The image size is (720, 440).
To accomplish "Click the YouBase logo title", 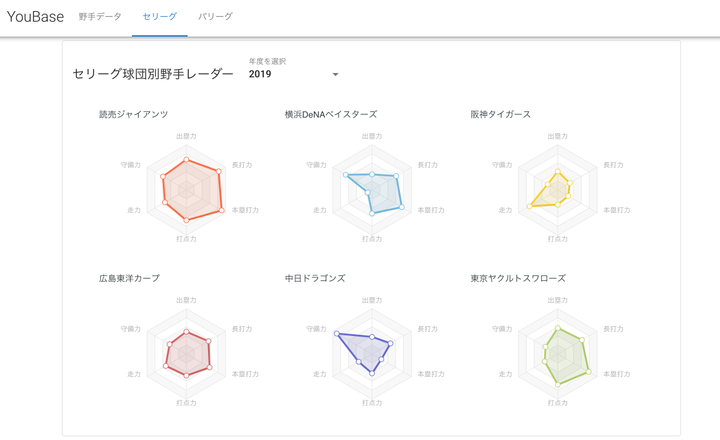I will tap(35, 17).
